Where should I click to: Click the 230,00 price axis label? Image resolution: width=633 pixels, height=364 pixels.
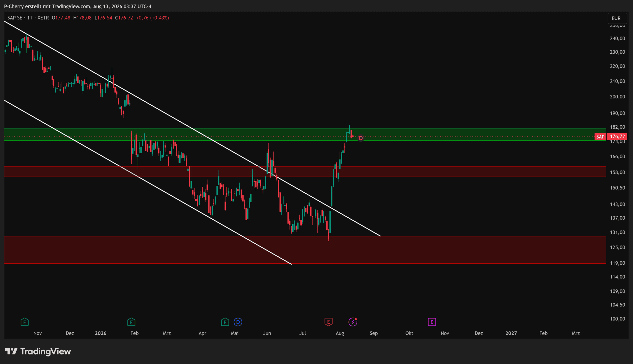pyautogui.click(x=617, y=52)
